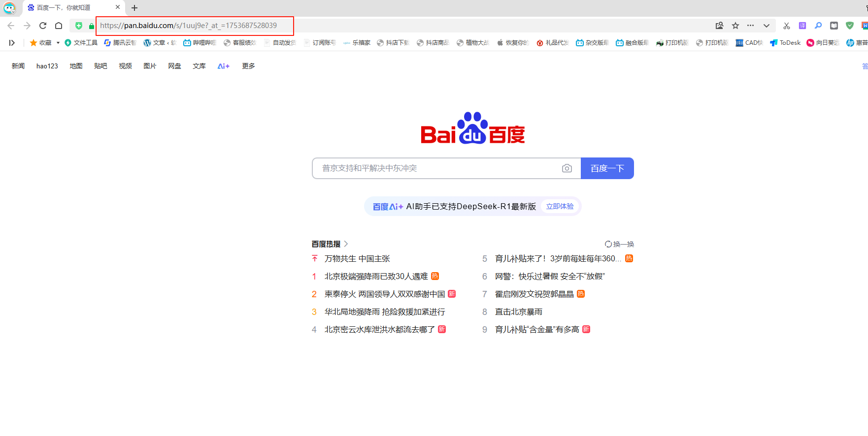Open the reading mode book icon
This screenshot has height=436, width=868.
[834, 26]
